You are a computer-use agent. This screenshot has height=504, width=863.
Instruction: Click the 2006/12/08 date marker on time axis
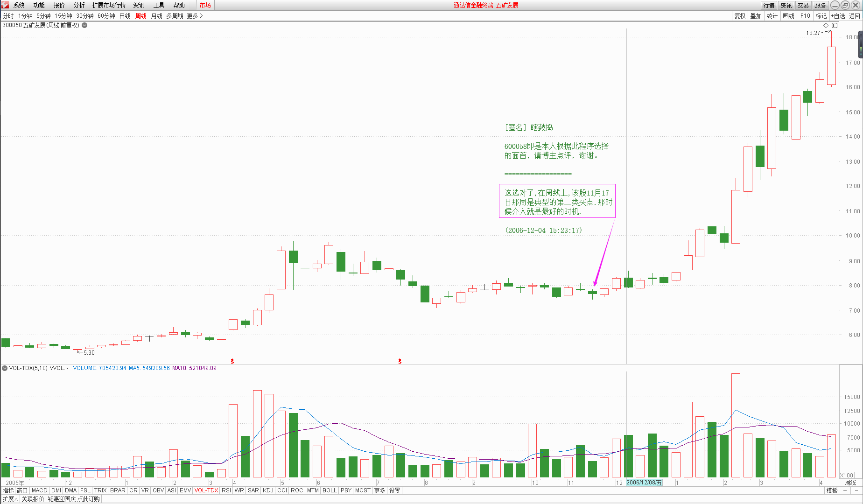pos(644,483)
